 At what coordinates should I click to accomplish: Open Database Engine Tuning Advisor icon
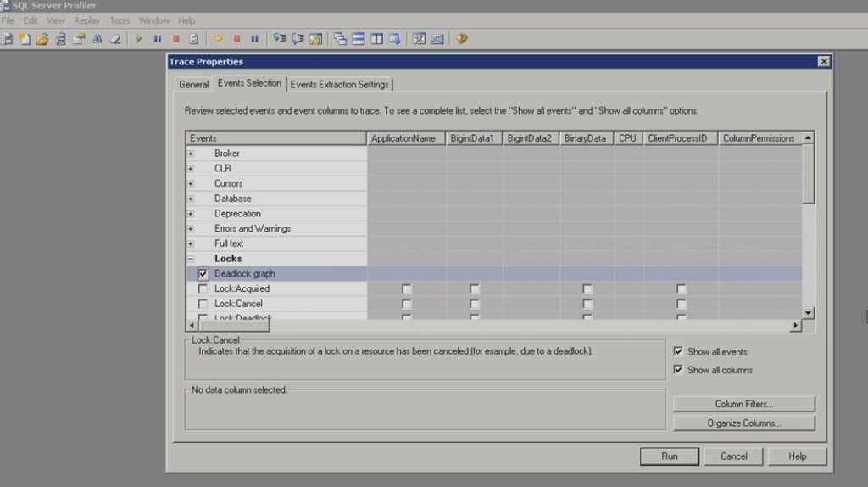[419, 39]
